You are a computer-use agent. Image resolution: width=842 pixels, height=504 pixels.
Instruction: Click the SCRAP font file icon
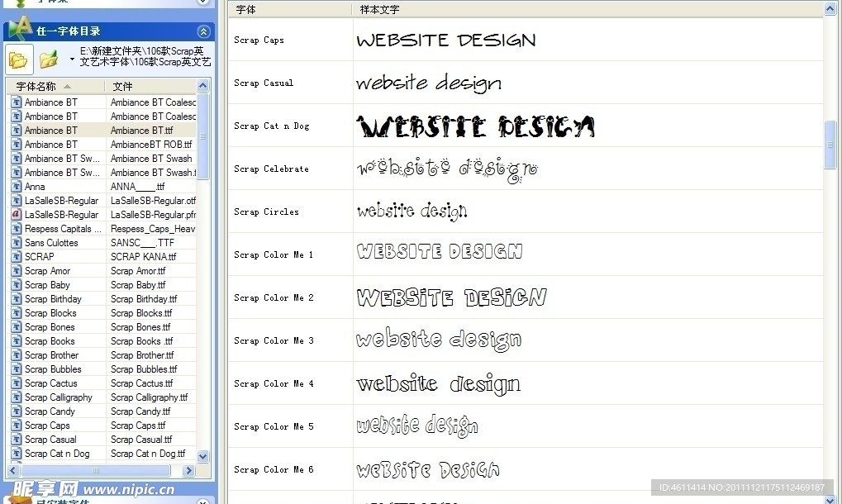pos(16,257)
